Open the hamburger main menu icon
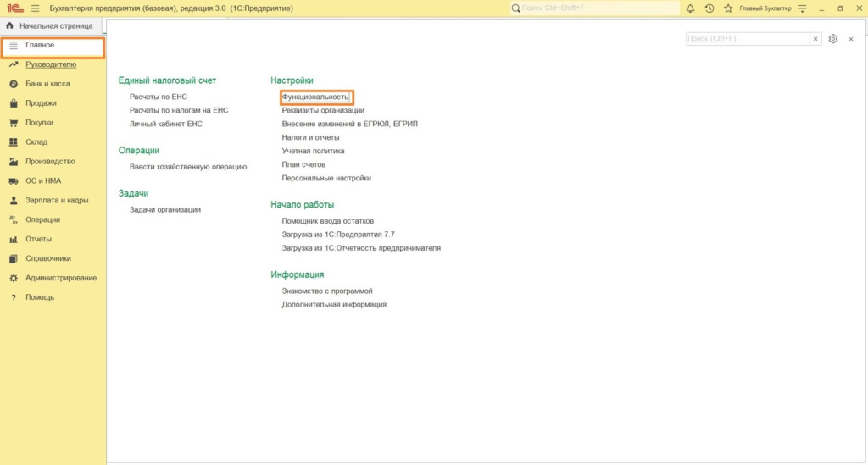The image size is (868, 465). tap(36, 8)
